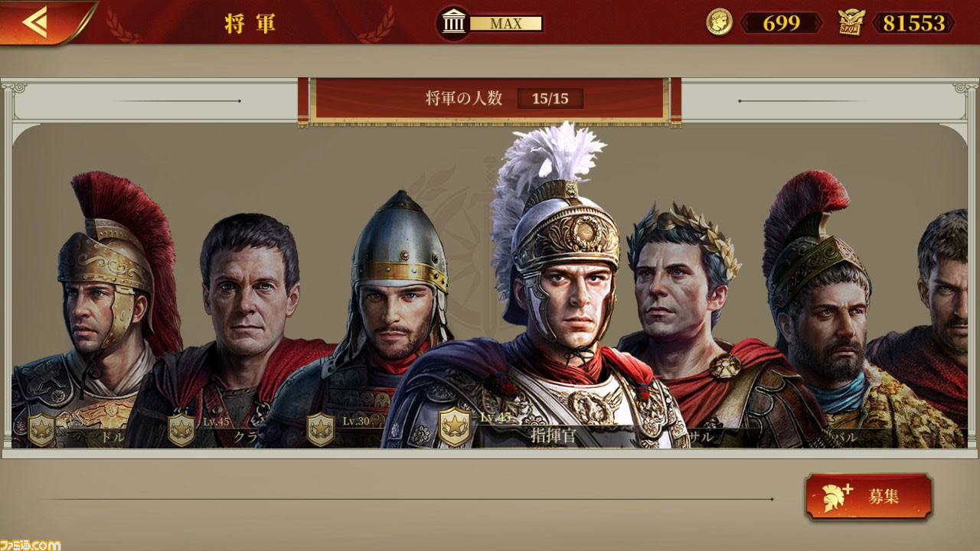Tap the star badge beside クラ Lv.45
Image resolution: width=980 pixels, height=551 pixels.
pyautogui.click(x=181, y=429)
